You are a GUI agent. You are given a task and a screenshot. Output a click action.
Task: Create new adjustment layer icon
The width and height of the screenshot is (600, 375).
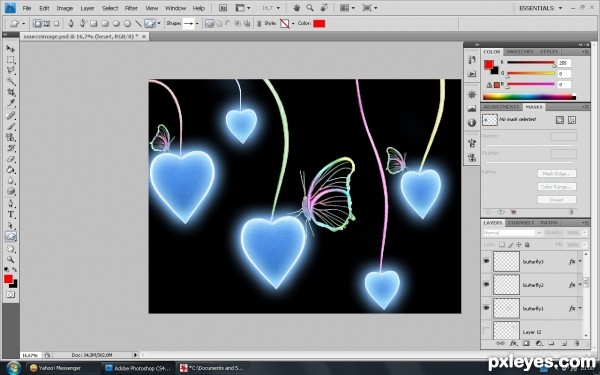click(539, 344)
